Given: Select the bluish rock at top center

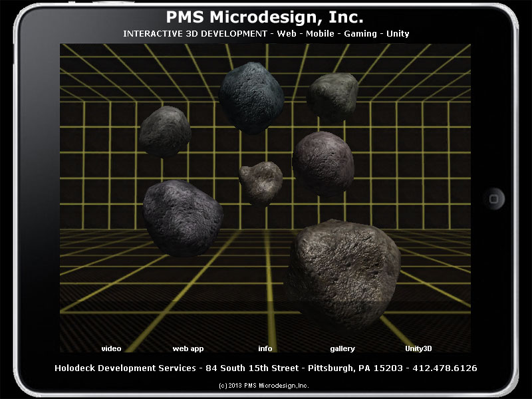Looking at the screenshot, I should (x=251, y=97).
